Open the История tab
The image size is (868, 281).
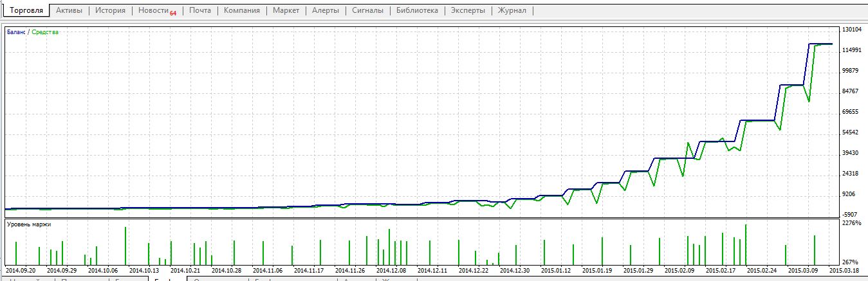point(111,11)
